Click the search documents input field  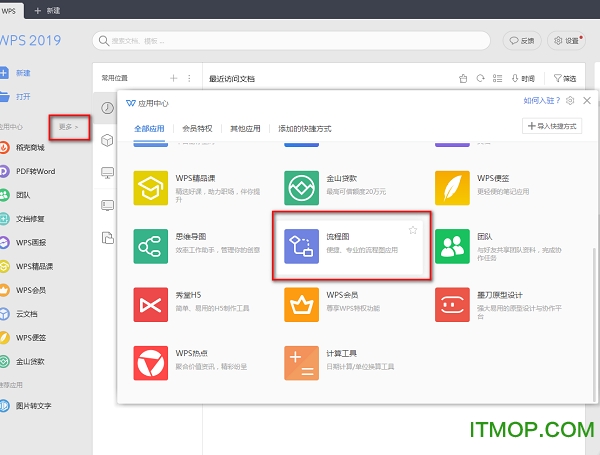(290, 41)
